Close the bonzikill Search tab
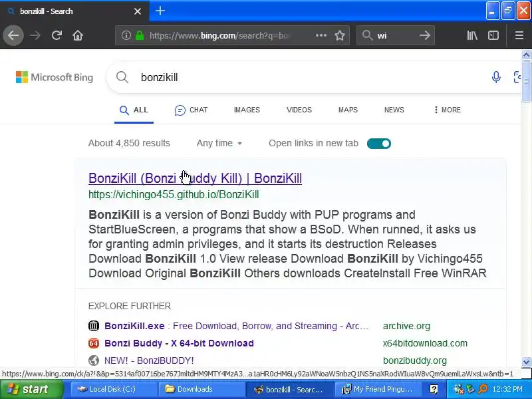 138,11
